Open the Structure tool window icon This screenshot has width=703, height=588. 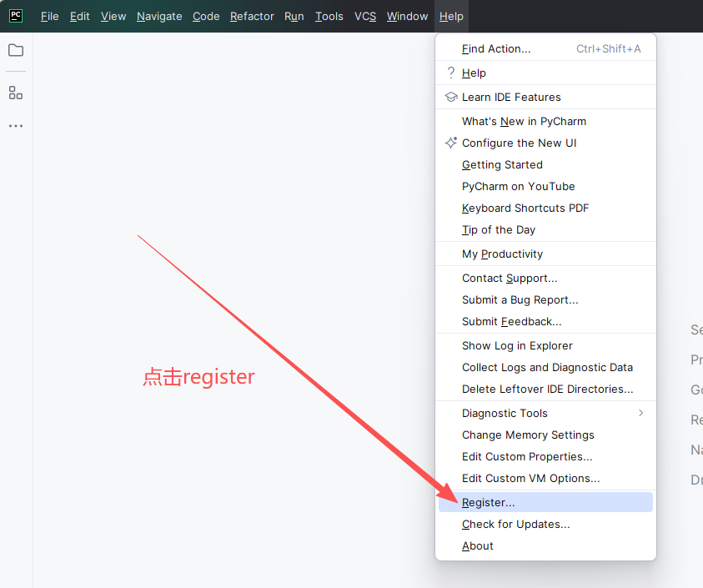pos(16,93)
